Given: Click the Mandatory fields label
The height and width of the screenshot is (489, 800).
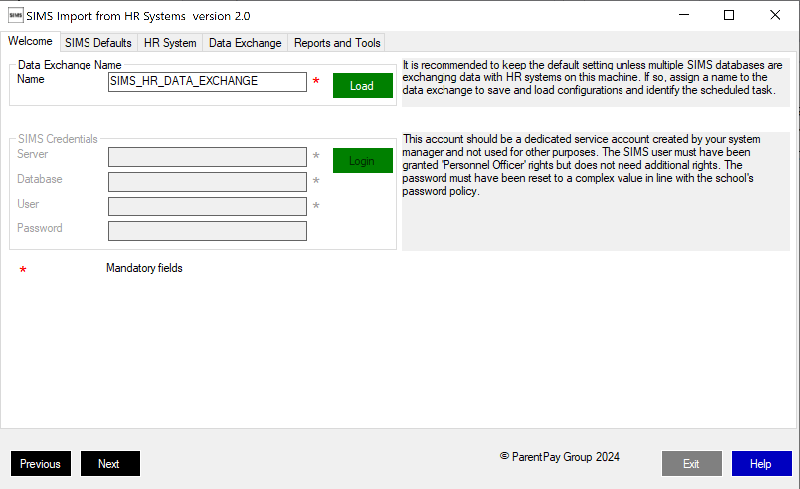Looking at the screenshot, I should pyautogui.click(x=144, y=268).
